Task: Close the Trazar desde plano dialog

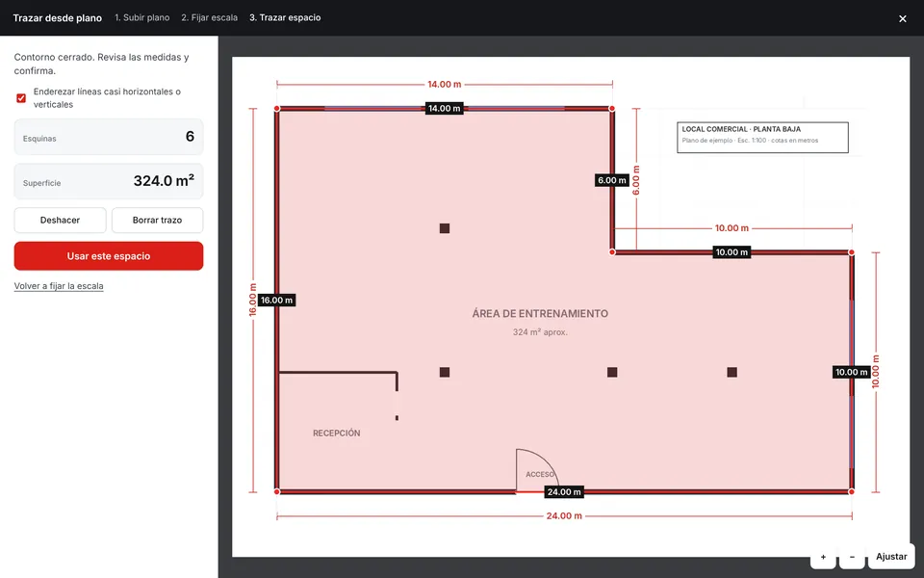Action: (902, 18)
